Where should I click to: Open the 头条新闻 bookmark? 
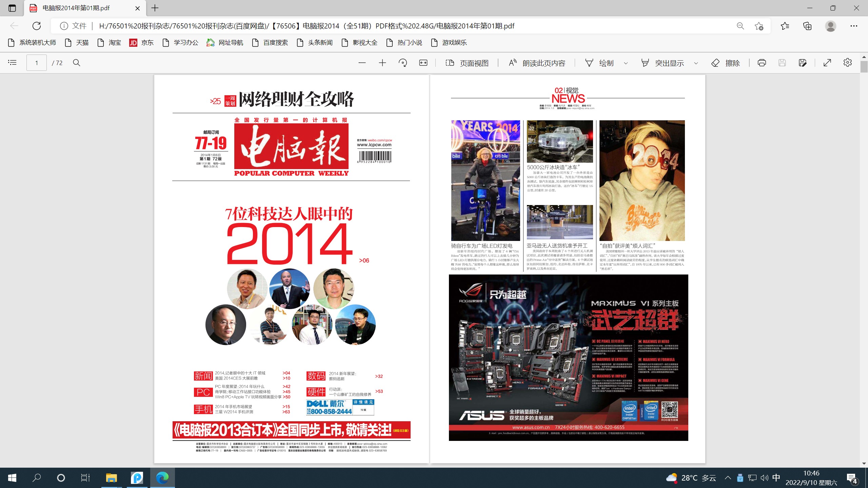[315, 43]
